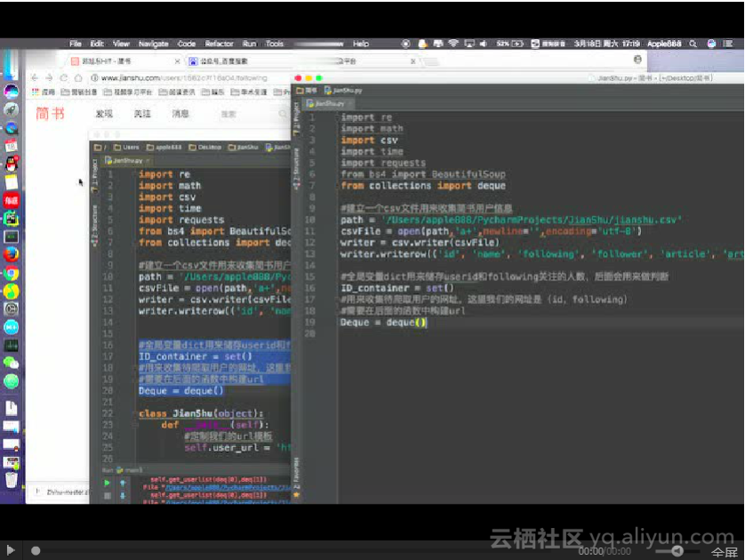Click the Stop square button in the Run panel
The width and height of the screenshot is (745, 560).
tap(108, 496)
